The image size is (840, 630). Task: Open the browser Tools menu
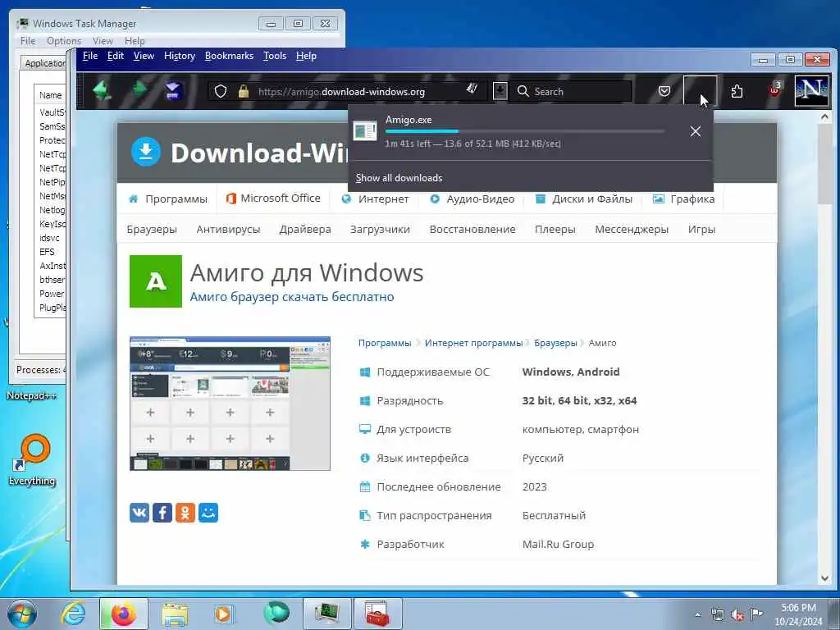tap(274, 56)
